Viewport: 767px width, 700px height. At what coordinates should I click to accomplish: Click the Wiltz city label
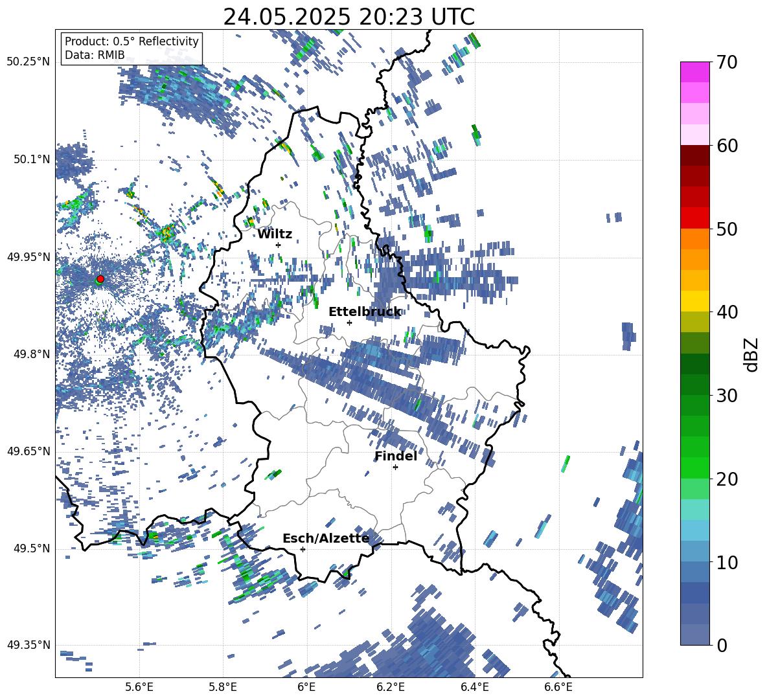click(x=275, y=234)
